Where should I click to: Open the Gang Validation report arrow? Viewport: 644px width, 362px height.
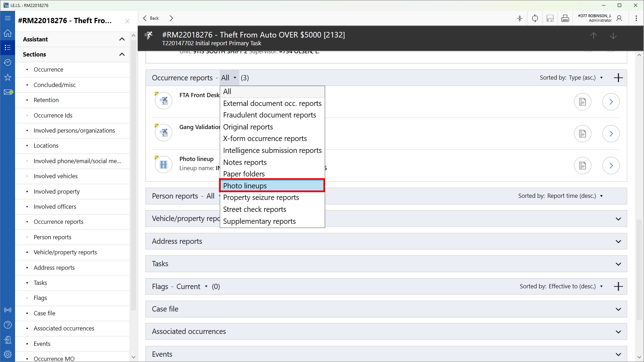pos(611,134)
